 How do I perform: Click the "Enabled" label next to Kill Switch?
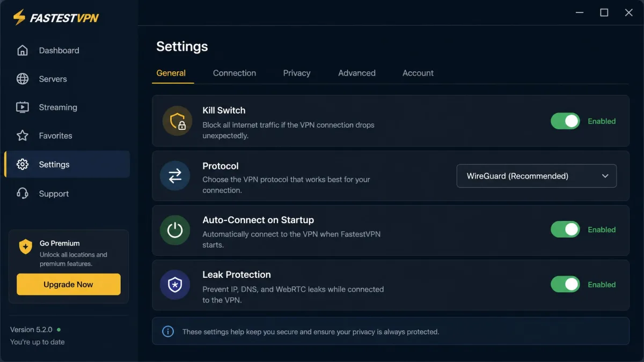[602, 121]
